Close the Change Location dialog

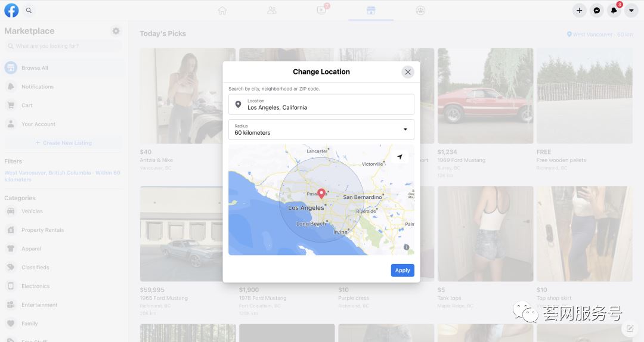tap(408, 72)
